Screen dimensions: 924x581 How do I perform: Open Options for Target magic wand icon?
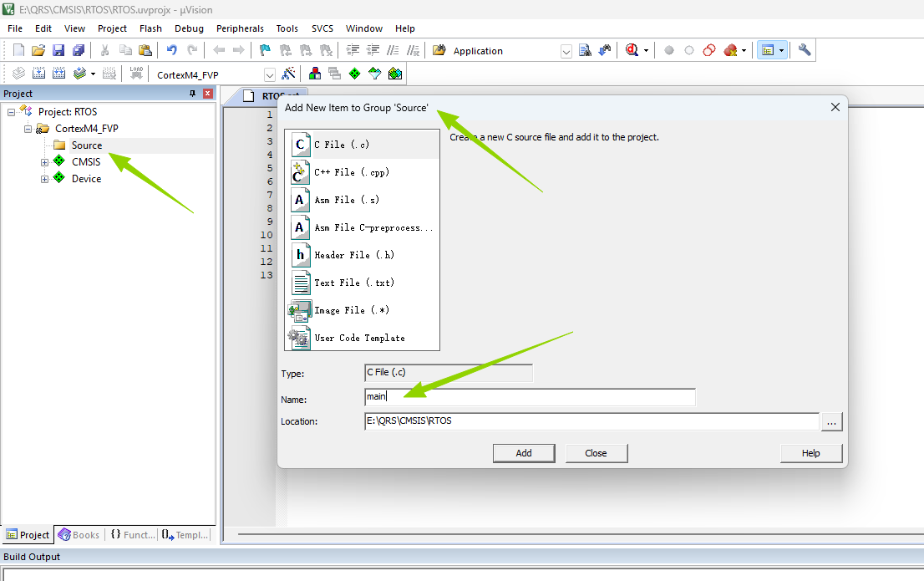pos(289,74)
